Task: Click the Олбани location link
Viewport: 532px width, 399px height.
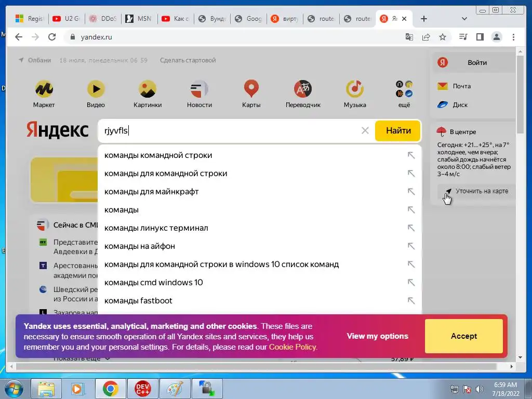Action: tap(39, 60)
